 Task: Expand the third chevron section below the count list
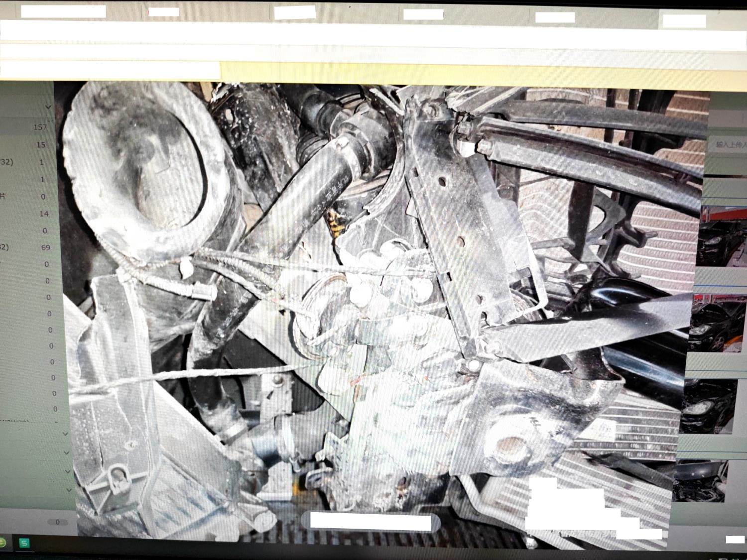[x=68, y=471]
